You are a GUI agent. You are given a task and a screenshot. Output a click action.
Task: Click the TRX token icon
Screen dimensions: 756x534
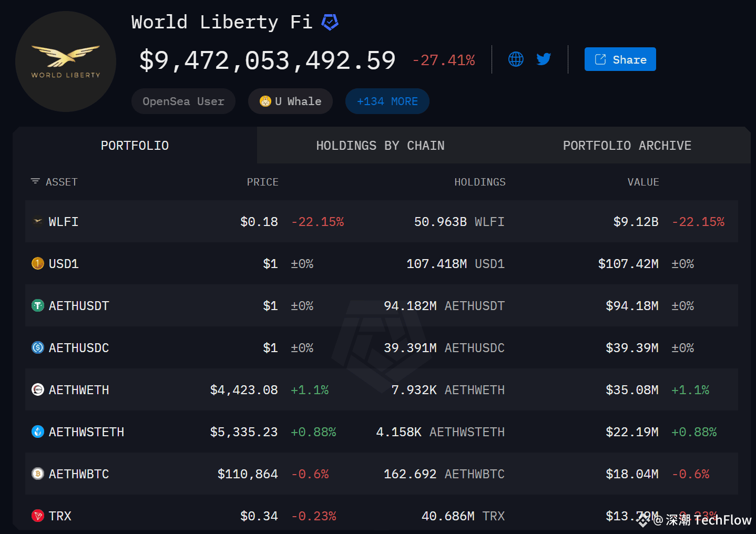(x=38, y=516)
